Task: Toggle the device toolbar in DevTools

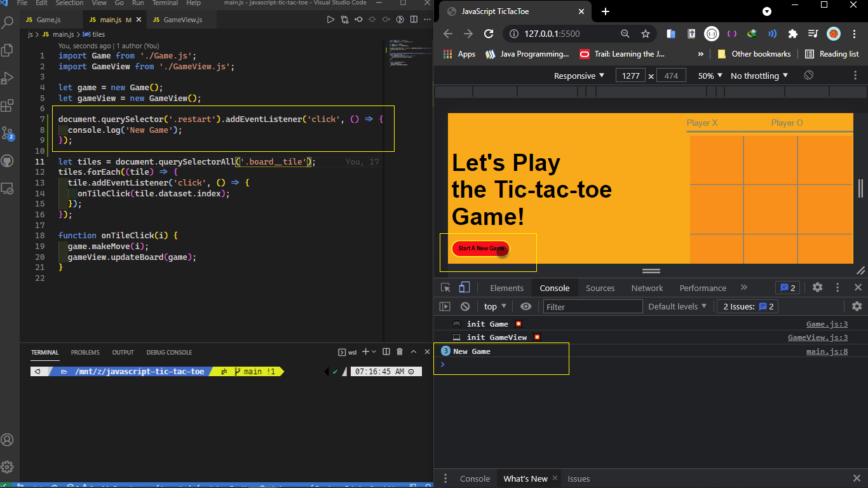Action: click(x=465, y=288)
